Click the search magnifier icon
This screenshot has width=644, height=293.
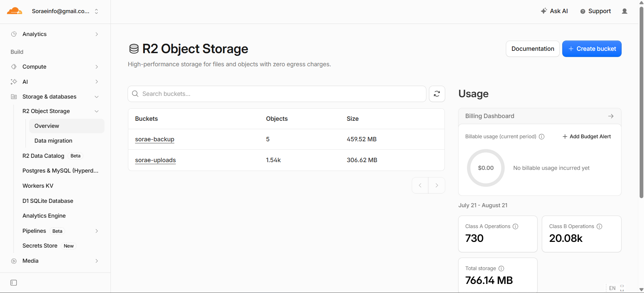[135, 94]
